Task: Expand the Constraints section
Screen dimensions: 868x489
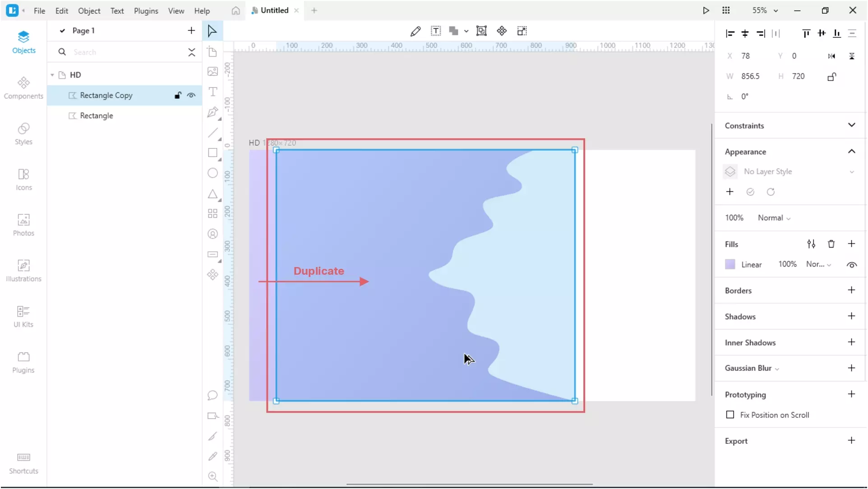Action: 851,125
